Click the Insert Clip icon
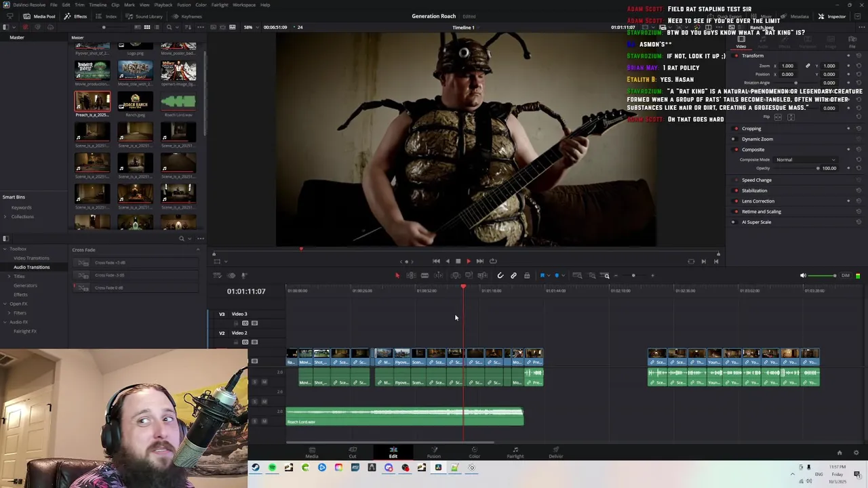This screenshot has width=868, height=488. click(x=456, y=275)
